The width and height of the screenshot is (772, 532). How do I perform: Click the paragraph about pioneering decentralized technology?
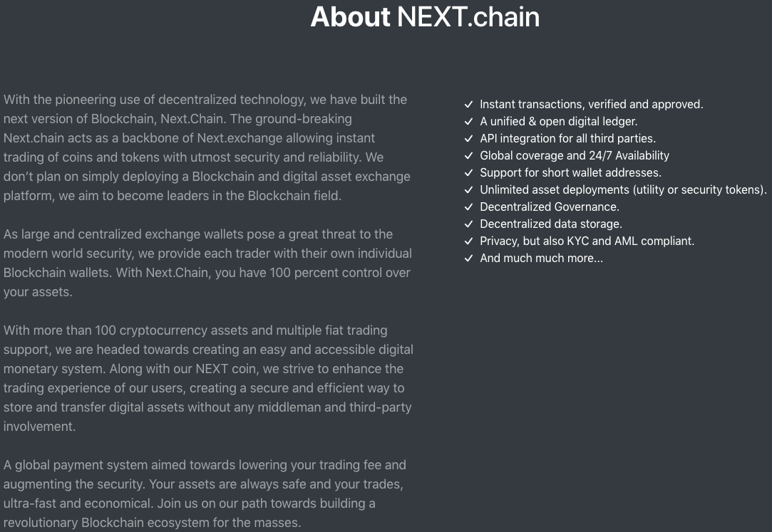tap(207, 147)
